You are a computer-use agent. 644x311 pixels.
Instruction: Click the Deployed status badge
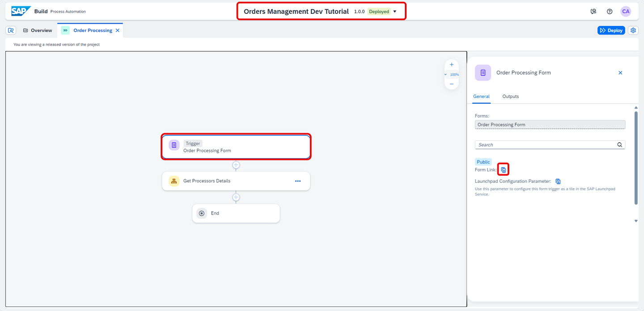[x=379, y=12]
